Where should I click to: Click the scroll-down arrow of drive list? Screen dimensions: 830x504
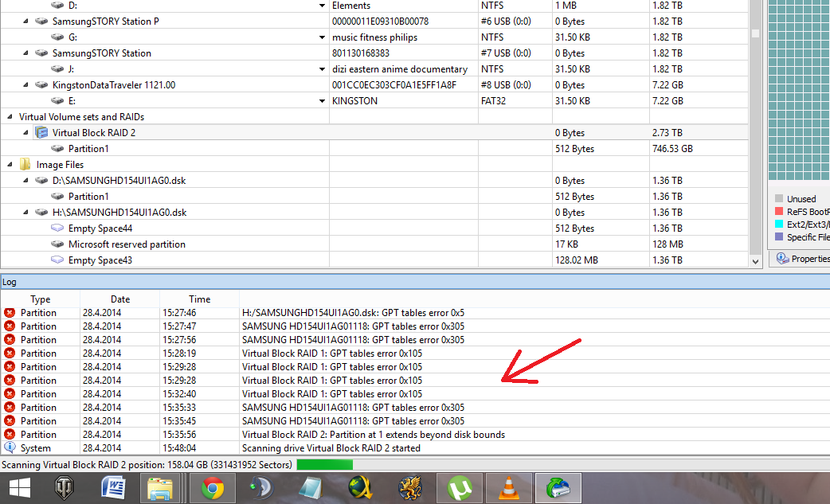click(x=755, y=260)
